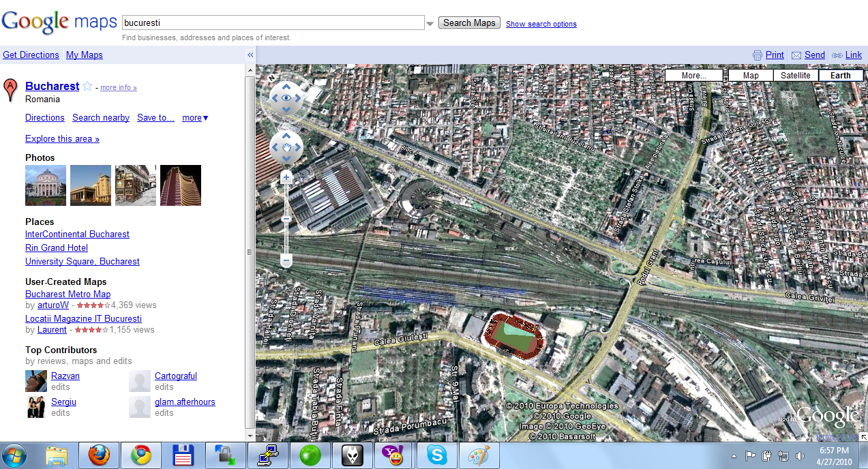Star Bucharest as a favorite place

87,86
